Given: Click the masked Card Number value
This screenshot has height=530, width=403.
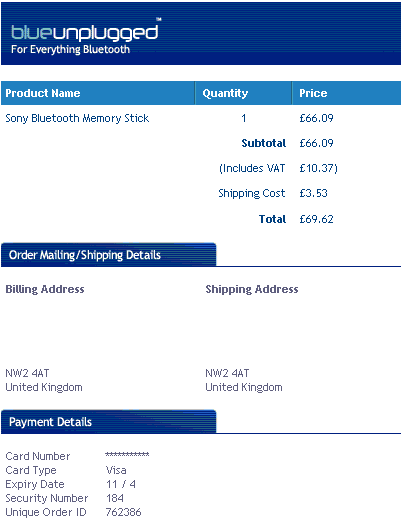Looking at the screenshot, I should coord(127,455).
